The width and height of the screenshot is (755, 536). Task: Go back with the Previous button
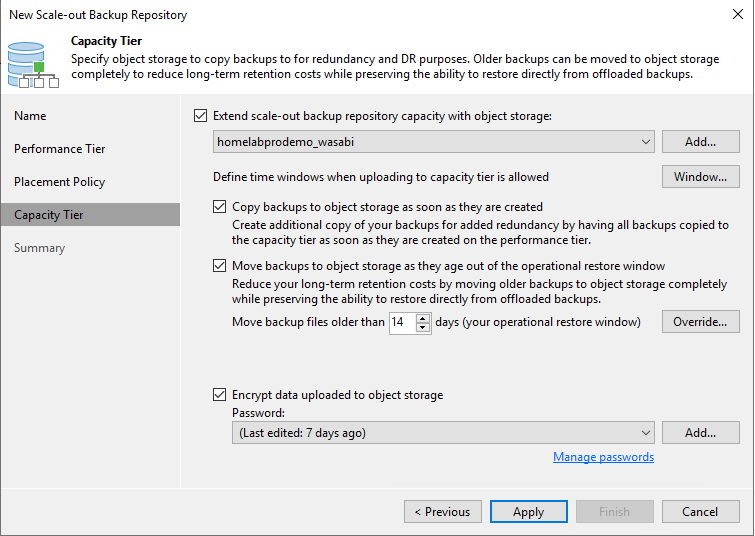coord(442,512)
